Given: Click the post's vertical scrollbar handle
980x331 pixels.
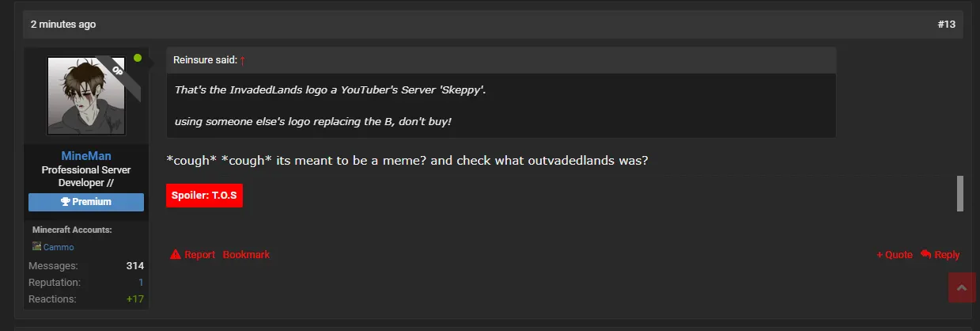Looking at the screenshot, I should coord(960,193).
